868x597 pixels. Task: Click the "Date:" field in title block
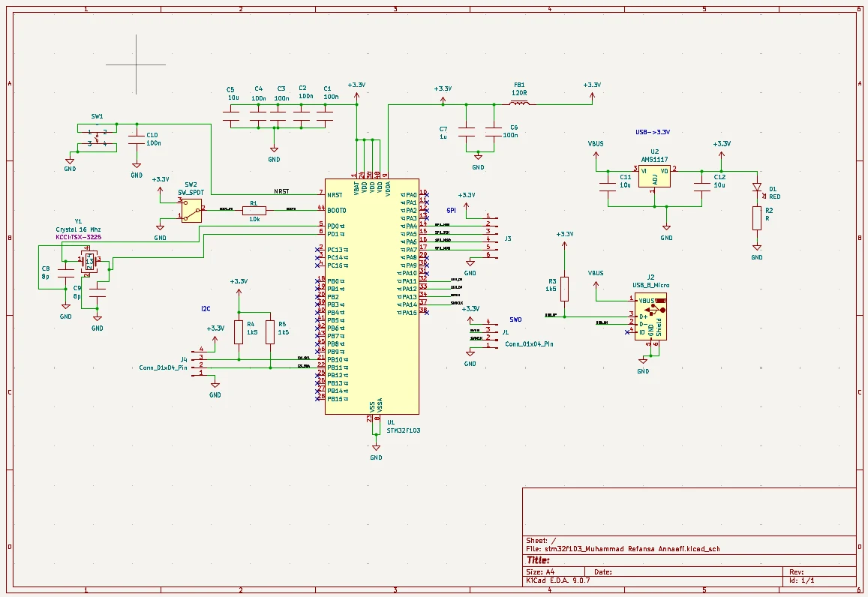tap(603, 572)
